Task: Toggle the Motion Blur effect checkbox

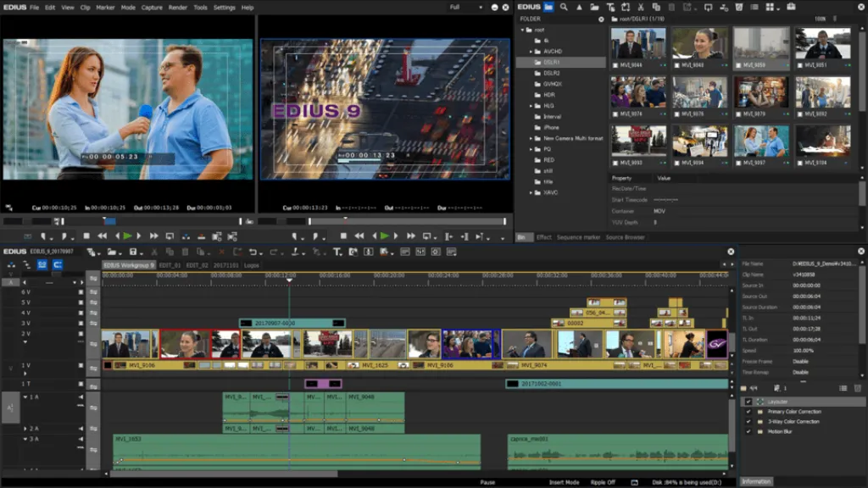Action: (x=748, y=431)
